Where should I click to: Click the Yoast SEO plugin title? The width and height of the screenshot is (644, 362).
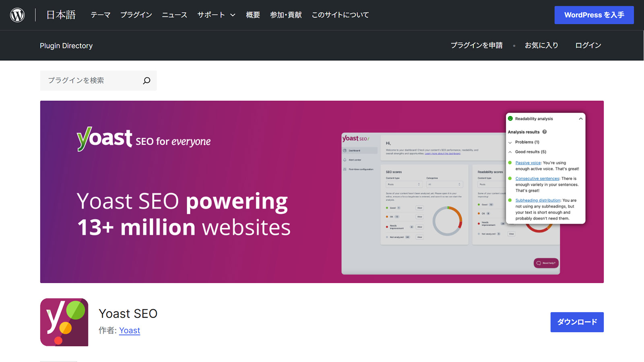coord(128,314)
